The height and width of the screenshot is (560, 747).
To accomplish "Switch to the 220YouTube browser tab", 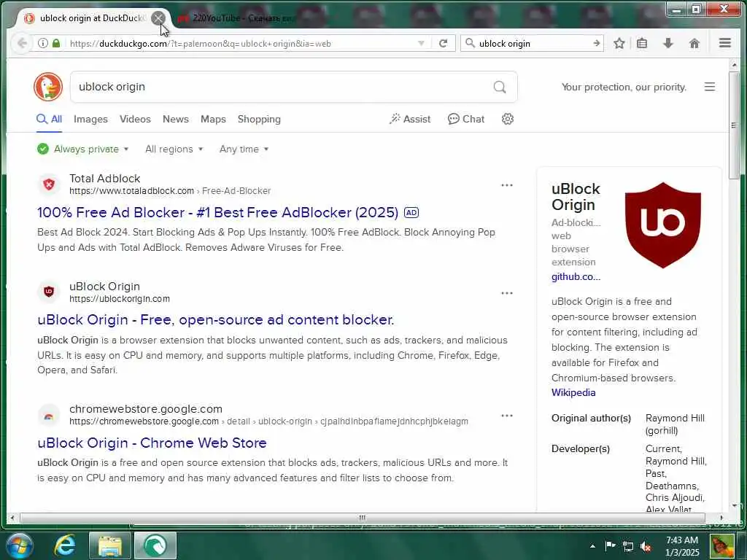I will 236,18.
